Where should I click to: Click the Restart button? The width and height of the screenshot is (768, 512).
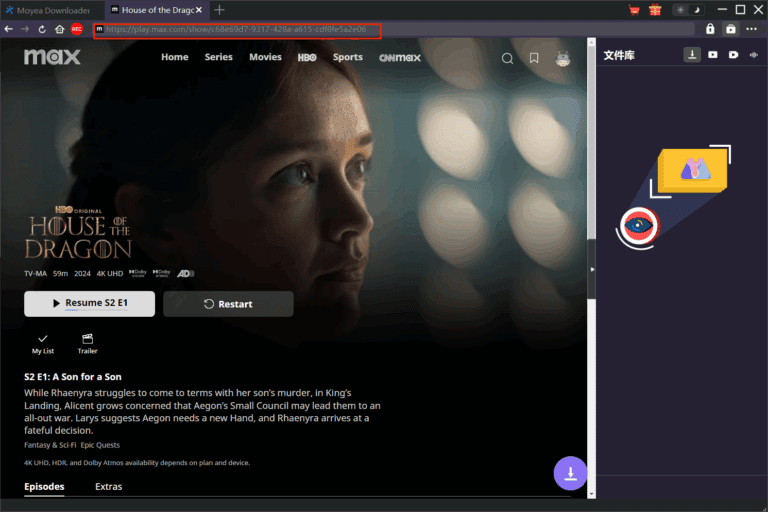228,304
